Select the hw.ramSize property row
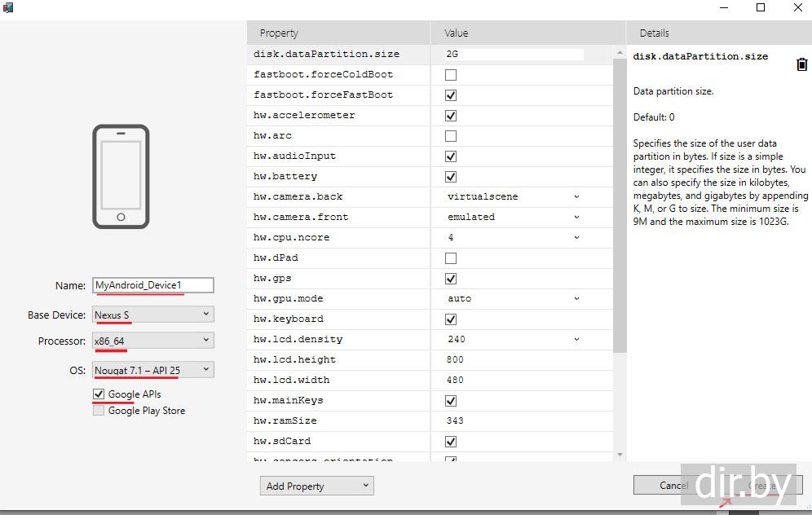Image resolution: width=812 pixels, height=515 pixels. point(285,420)
